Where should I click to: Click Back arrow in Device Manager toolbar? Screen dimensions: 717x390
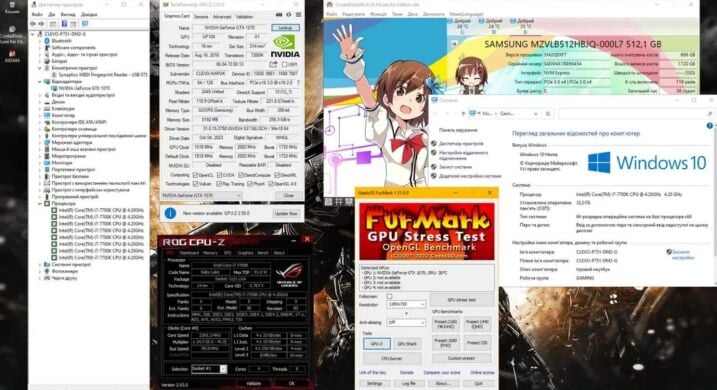click(x=33, y=23)
